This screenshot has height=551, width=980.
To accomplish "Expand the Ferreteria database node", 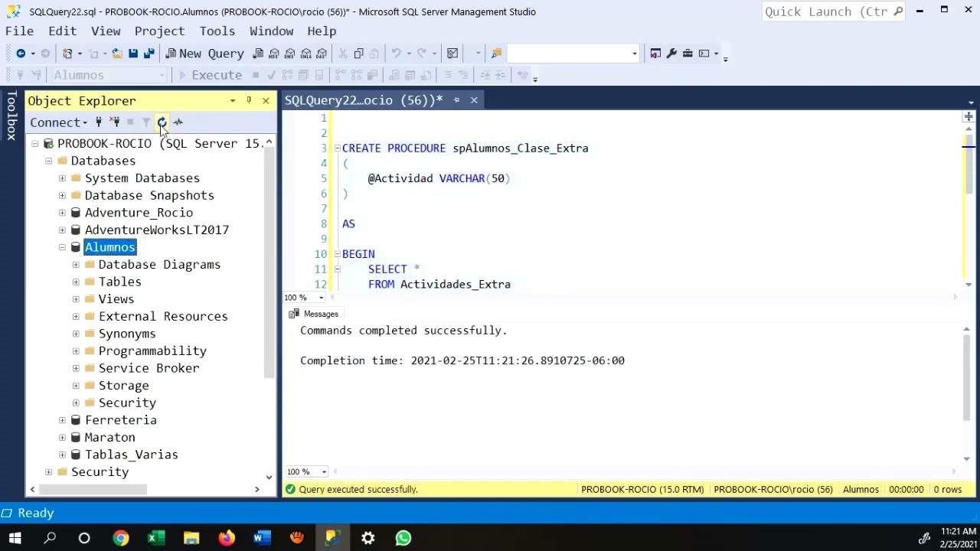I will [x=62, y=420].
